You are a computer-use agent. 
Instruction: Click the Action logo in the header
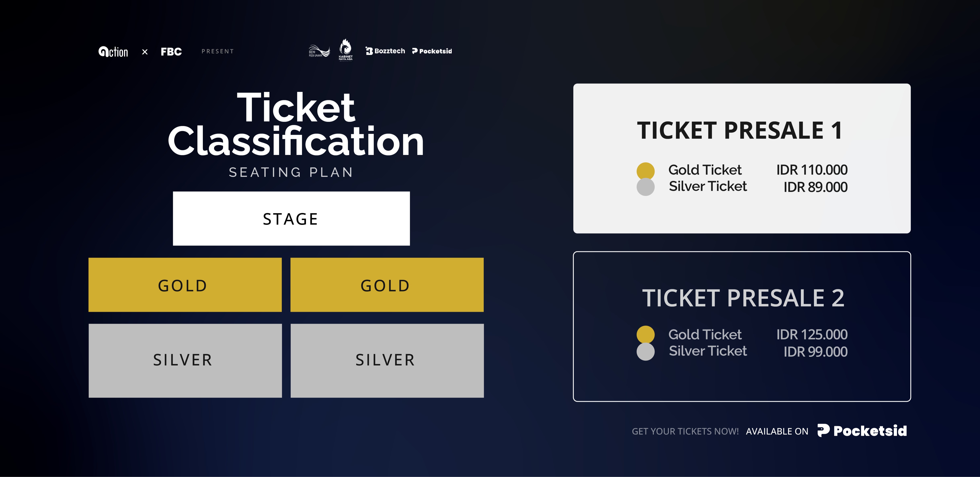pyautogui.click(x=113, y=52)
